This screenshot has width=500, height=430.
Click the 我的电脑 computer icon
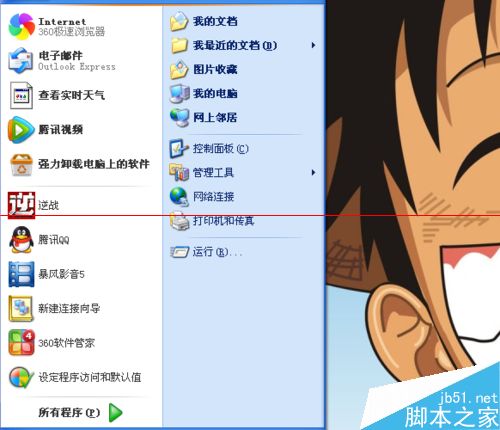[x=180, y=93]
